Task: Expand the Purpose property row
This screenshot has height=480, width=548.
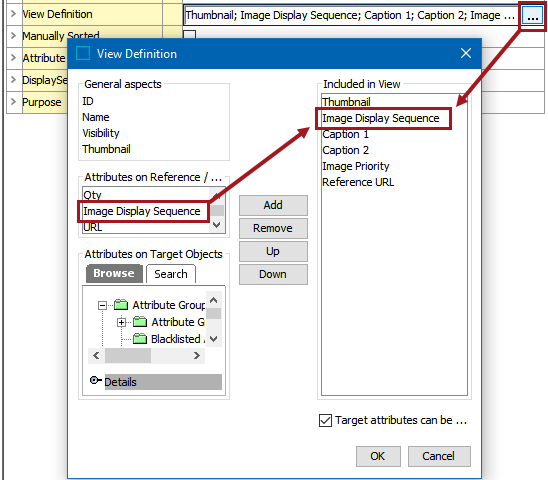Action: click(x=13, y=102)
